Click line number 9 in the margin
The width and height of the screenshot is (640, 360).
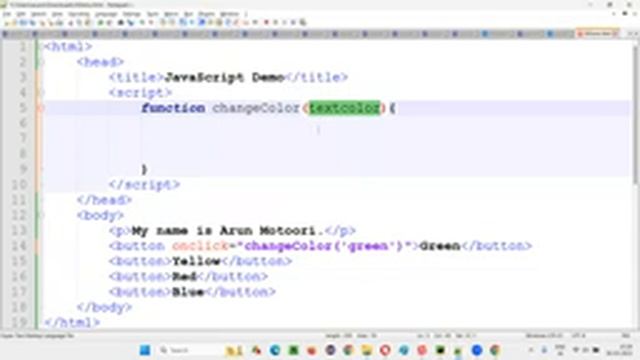(x=23, y=169)
